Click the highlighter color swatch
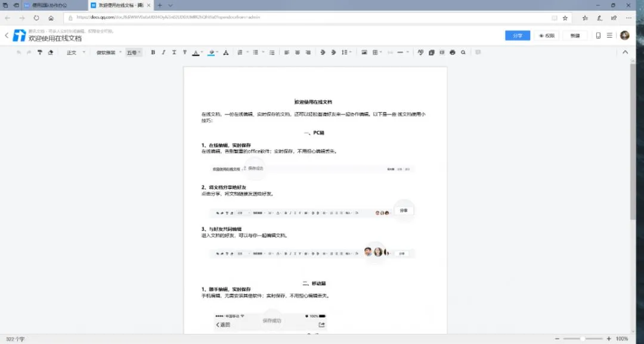This screenshot has width=644, height=344. point(211,52)
